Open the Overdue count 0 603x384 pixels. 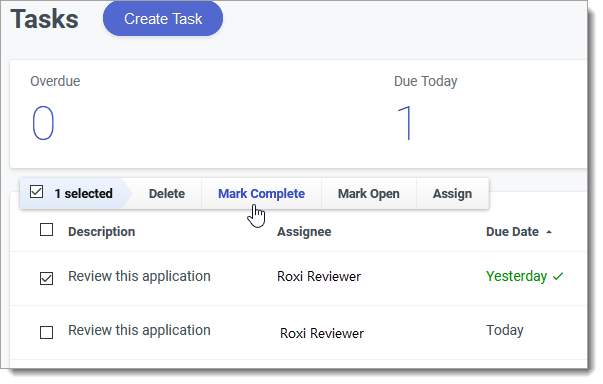tap(43, 123)
